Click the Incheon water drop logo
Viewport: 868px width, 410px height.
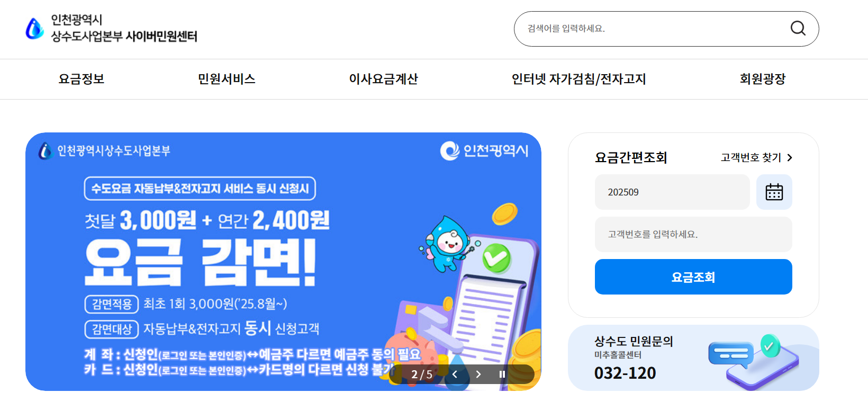[x=35, y=29]
